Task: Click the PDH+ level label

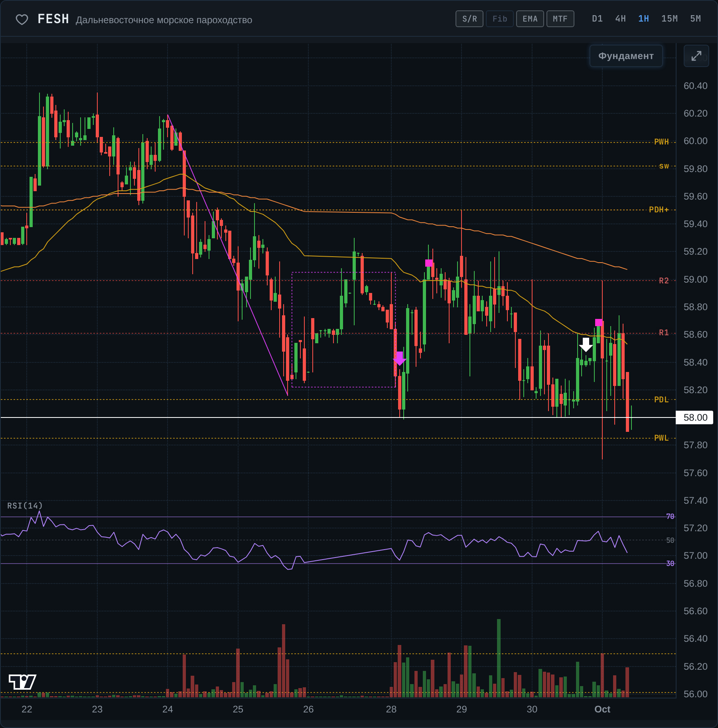Action: coord(659,210)
